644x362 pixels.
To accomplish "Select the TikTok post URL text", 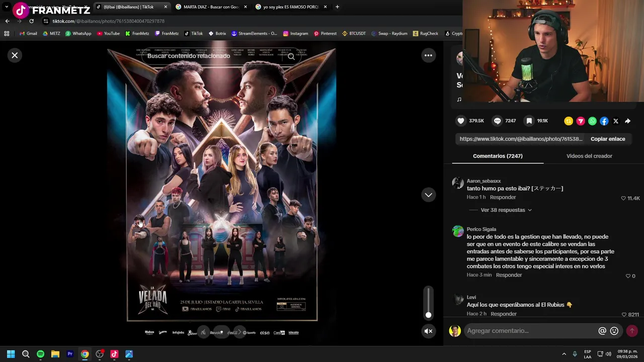I will (x=521, y=139).
